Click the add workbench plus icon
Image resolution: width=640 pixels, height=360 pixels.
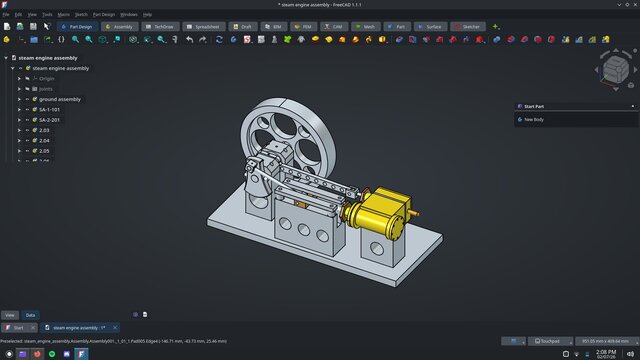(495, 27)
